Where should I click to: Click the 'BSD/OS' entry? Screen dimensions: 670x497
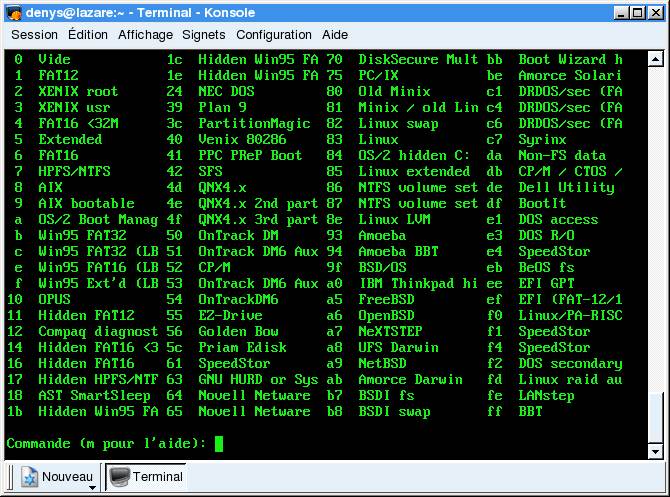coord(382,268)
